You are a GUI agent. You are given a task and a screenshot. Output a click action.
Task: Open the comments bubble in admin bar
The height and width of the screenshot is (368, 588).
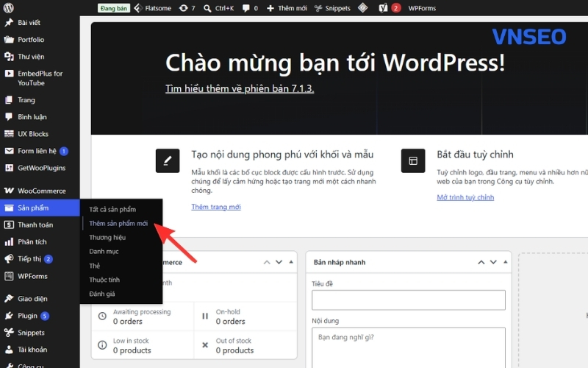pyautogui.click(x=250, y=8)
